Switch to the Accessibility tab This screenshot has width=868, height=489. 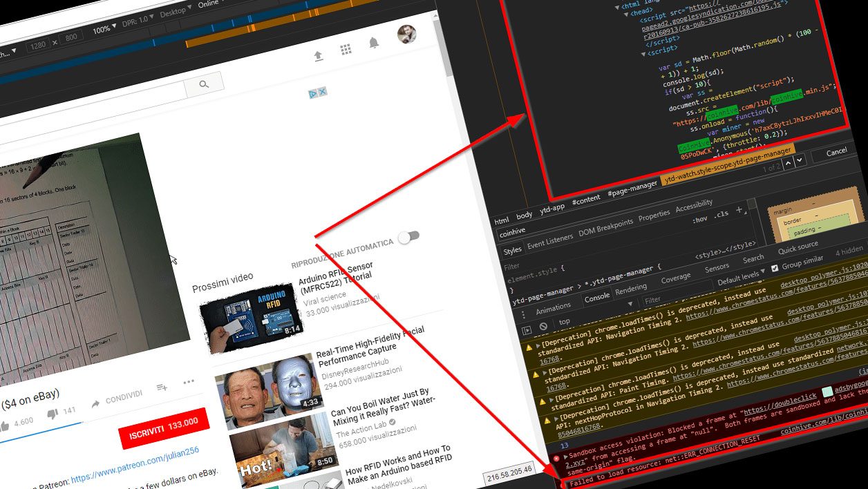click(694, 207)
